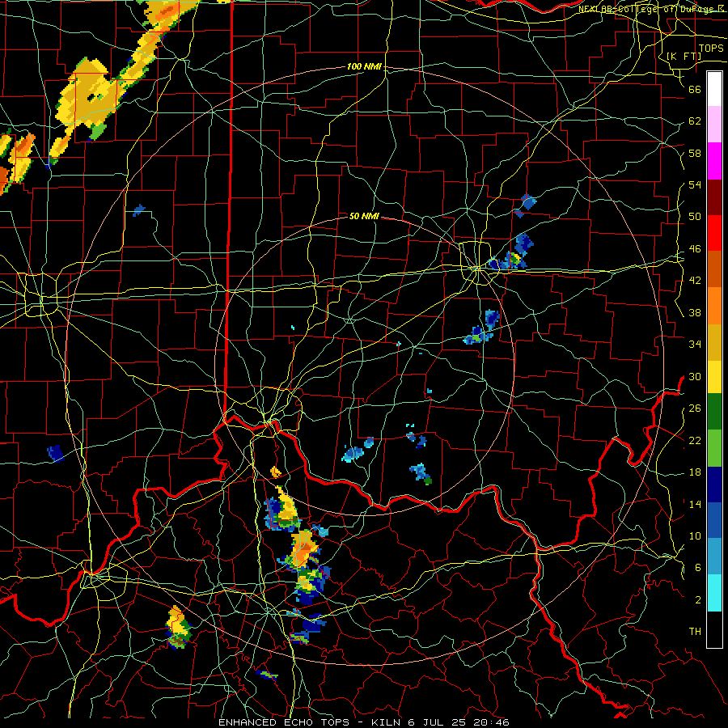Screen dimensions: 728x728
Task: Click the white swatch in tops legend
Action: (714, 89)
